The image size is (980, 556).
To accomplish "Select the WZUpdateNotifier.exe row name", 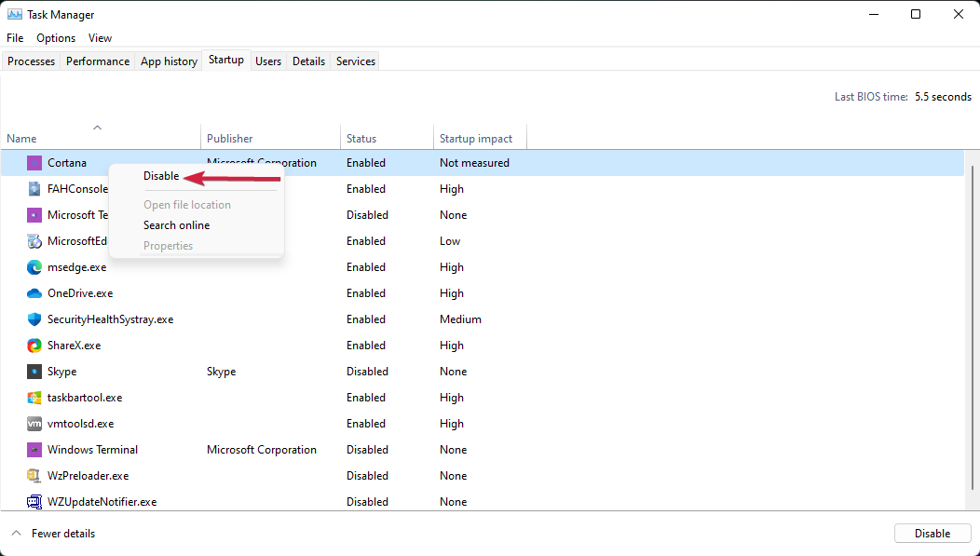I will click(102, 502).
